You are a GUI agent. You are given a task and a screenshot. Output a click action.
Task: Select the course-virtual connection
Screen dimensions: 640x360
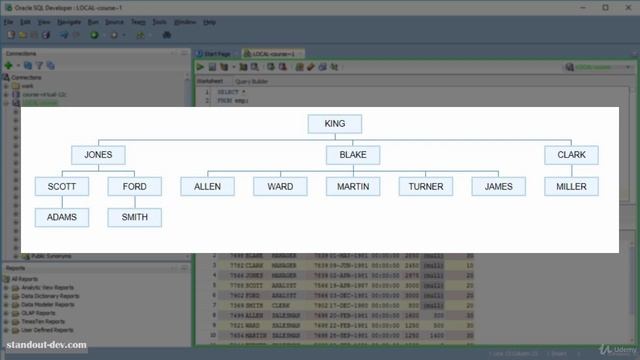point(44,95)
